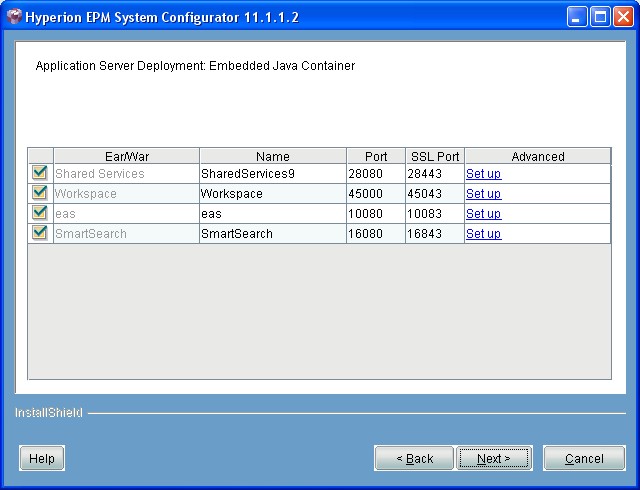Toggle the SmartSearch row checkbox
The image size is (640, 490).
tap(40, 233)
